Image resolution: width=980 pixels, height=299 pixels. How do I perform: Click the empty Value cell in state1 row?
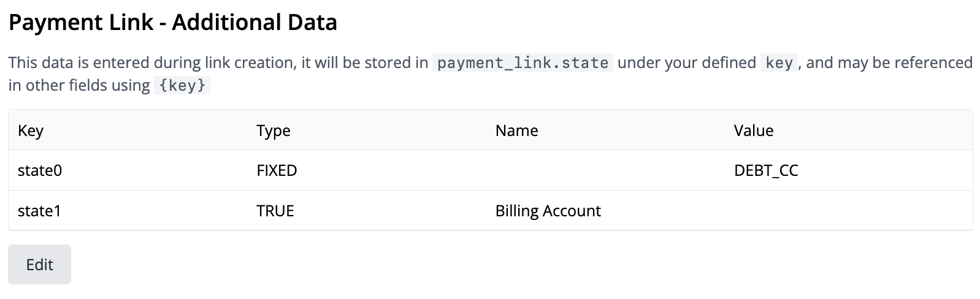[846, 211]
